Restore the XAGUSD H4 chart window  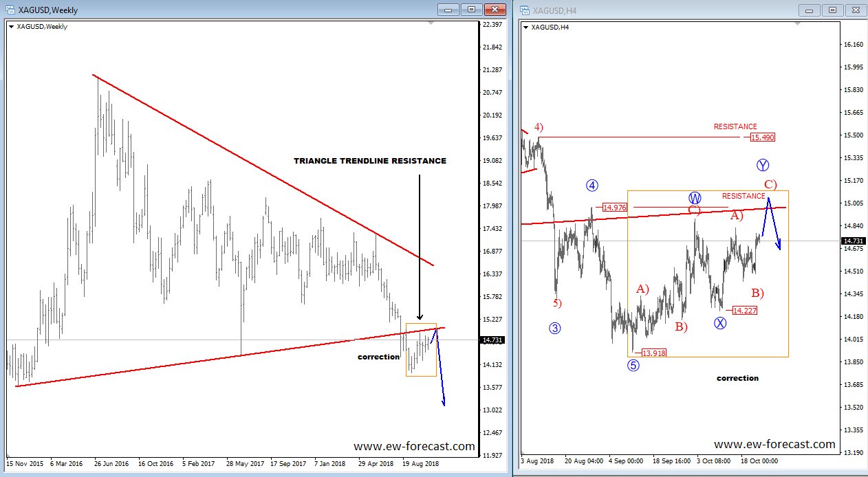pos(832,10)
